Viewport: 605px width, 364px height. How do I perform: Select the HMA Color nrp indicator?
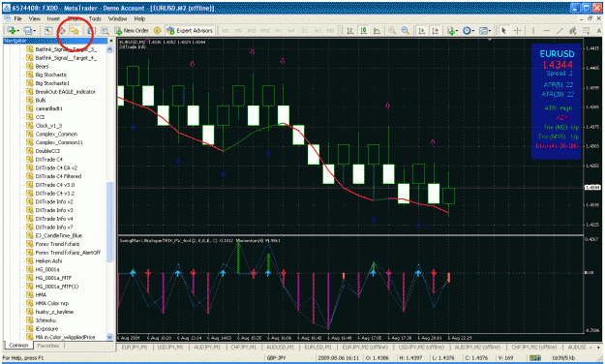tap(52, 303)
